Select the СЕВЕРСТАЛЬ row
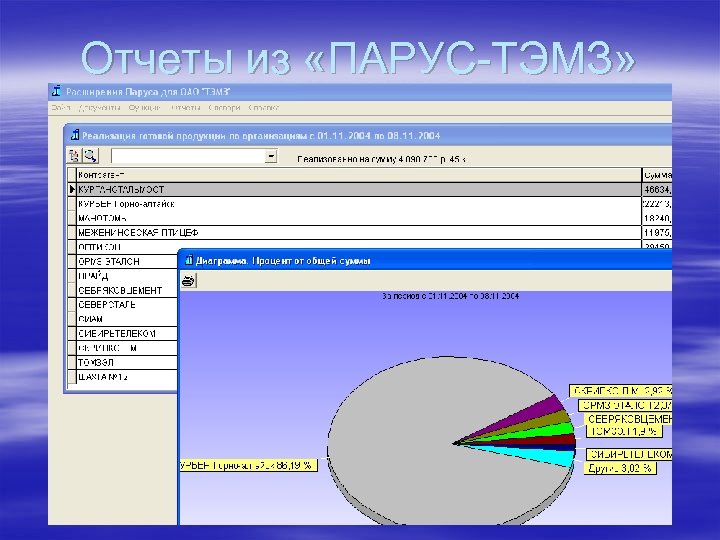Viewport: 720px width, 540px height. [x=127, y=304]
